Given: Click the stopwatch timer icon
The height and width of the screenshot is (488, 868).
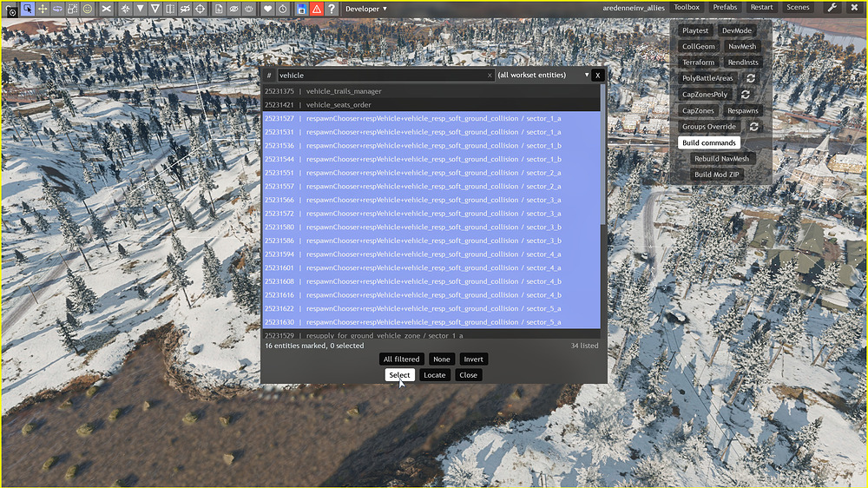Looking at the screenshot, I should point(283,8).
